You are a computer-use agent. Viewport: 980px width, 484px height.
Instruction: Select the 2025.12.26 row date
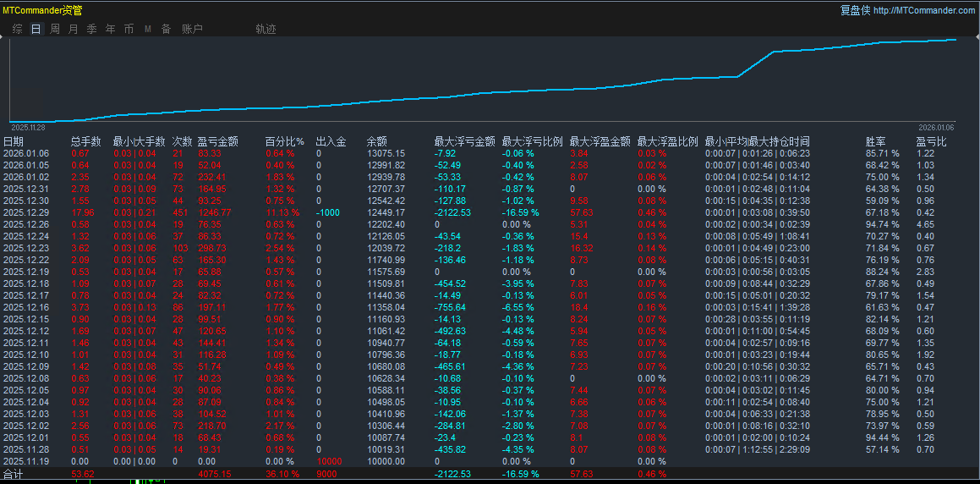(x=25, y=224)
